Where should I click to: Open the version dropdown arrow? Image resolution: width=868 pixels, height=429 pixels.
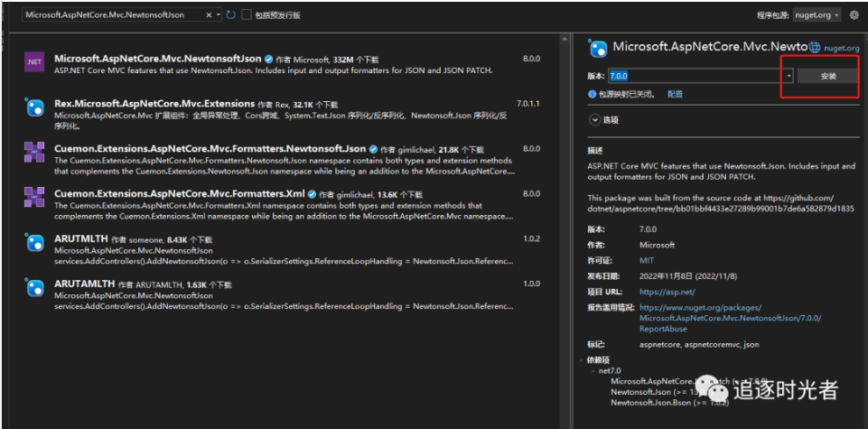(789, 76)
